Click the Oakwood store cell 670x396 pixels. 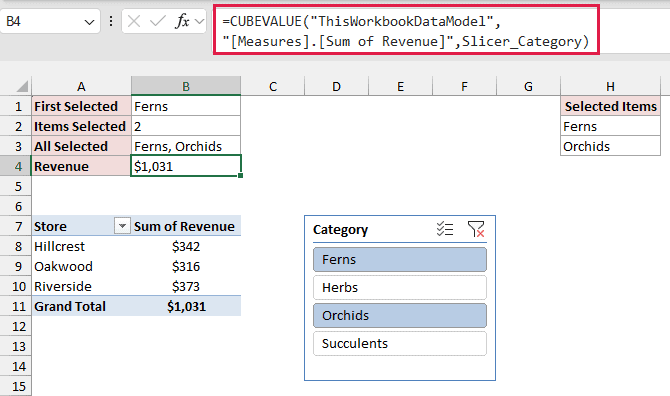[x=81, y=267]
